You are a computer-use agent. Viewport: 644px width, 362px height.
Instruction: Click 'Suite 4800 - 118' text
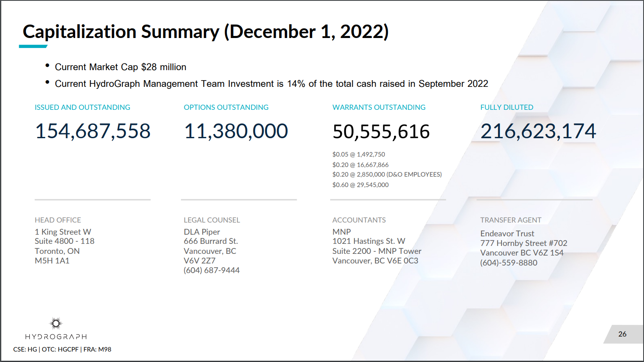[64, 241]
